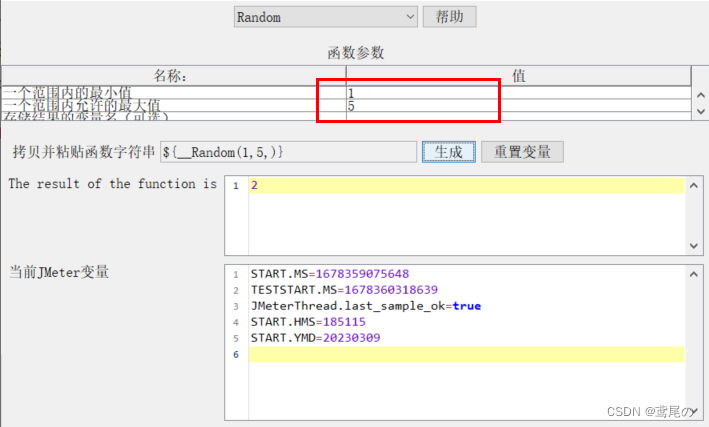Click the 值 column header

(518, 75)
